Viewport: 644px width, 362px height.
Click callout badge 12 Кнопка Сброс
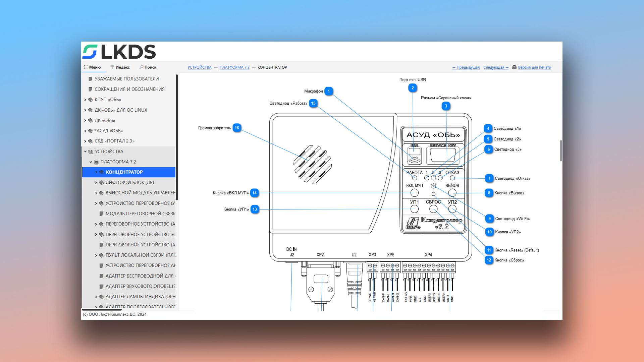pyautogui.click(x=489, y=260)
